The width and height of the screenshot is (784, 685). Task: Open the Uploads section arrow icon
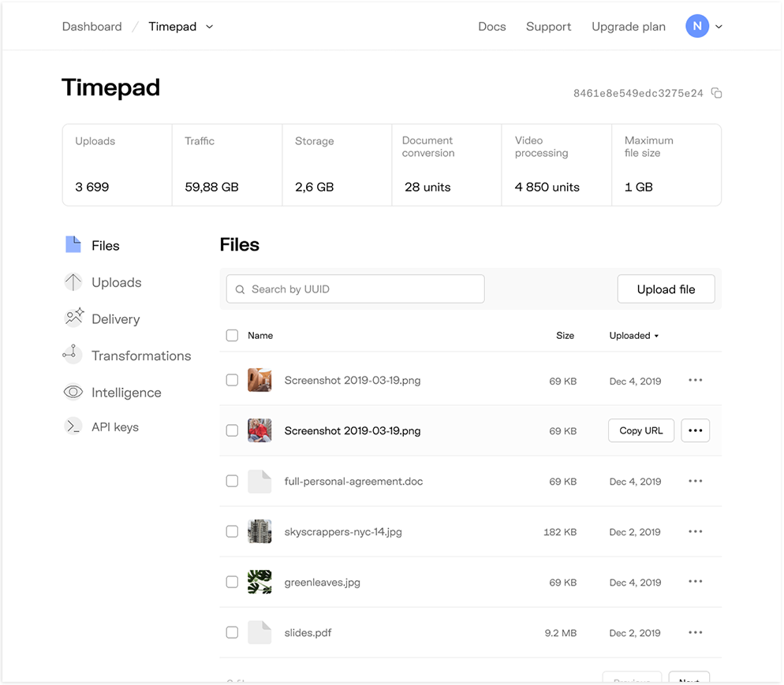click(x=73, y=282)
